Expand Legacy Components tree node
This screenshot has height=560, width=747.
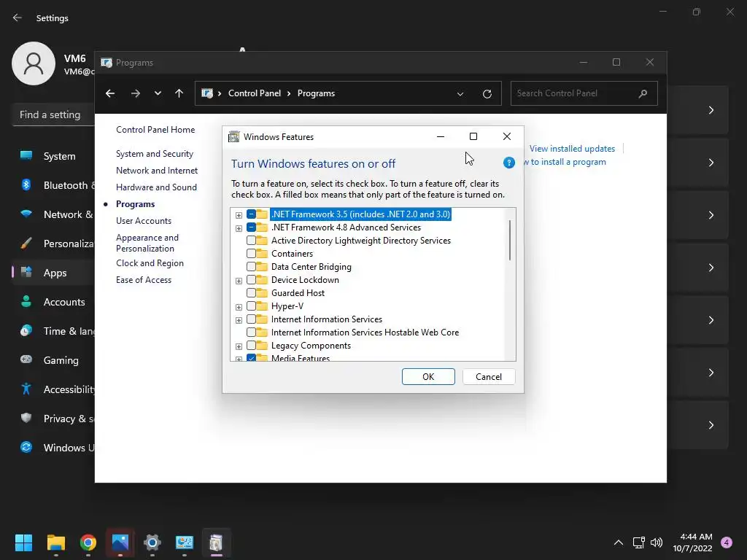click(239, 346)
